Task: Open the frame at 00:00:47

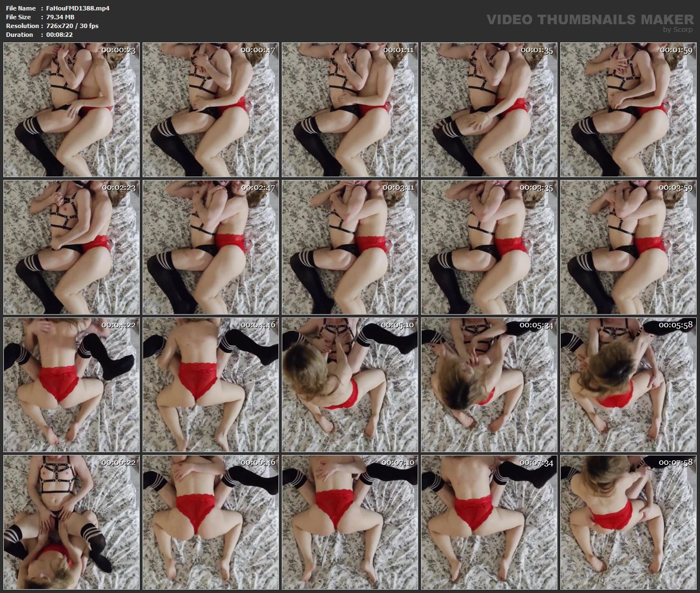Action: pyautogui.click(x=211, y=109)
